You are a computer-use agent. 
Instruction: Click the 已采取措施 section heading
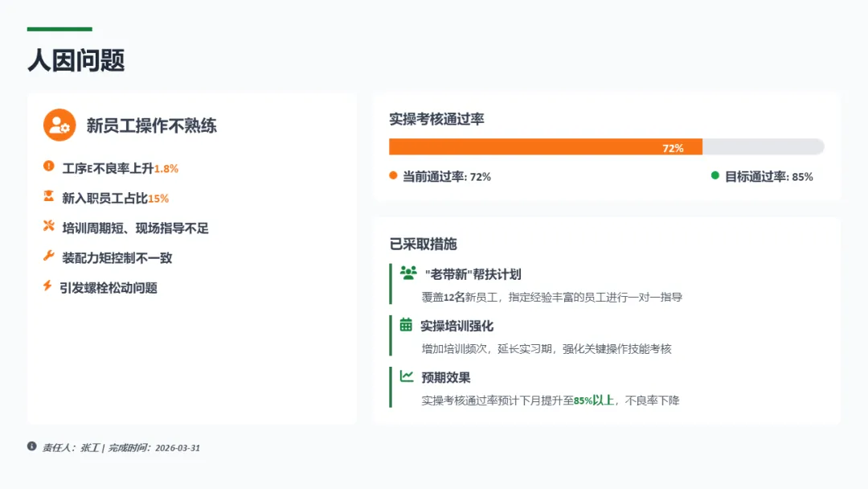pyautogui.click(x=423, y=244)
